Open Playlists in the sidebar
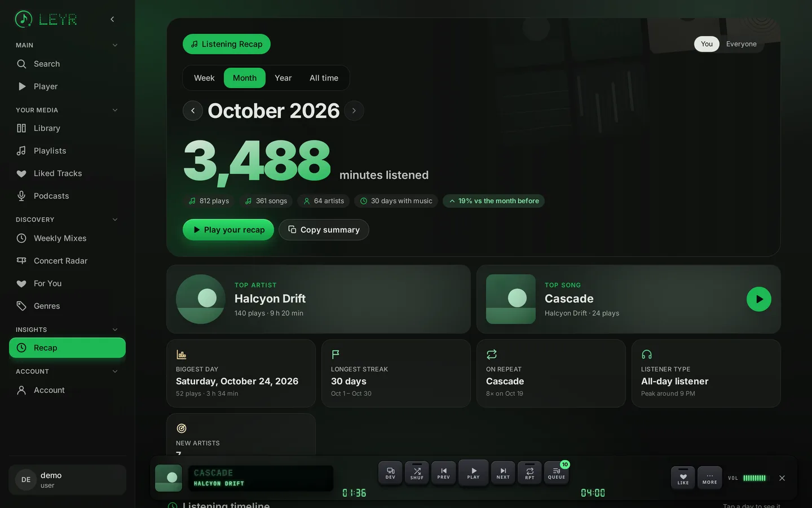 coord(67,151)
